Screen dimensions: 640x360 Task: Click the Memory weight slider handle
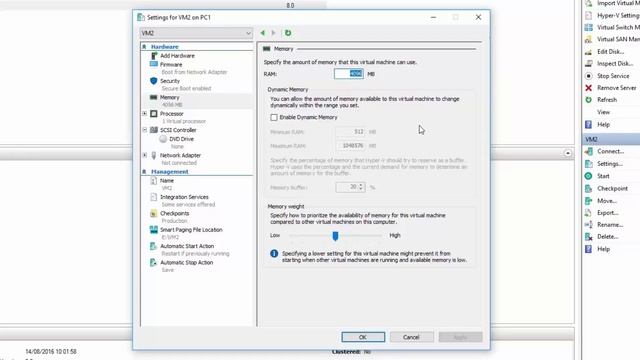[x=335, y=236]
